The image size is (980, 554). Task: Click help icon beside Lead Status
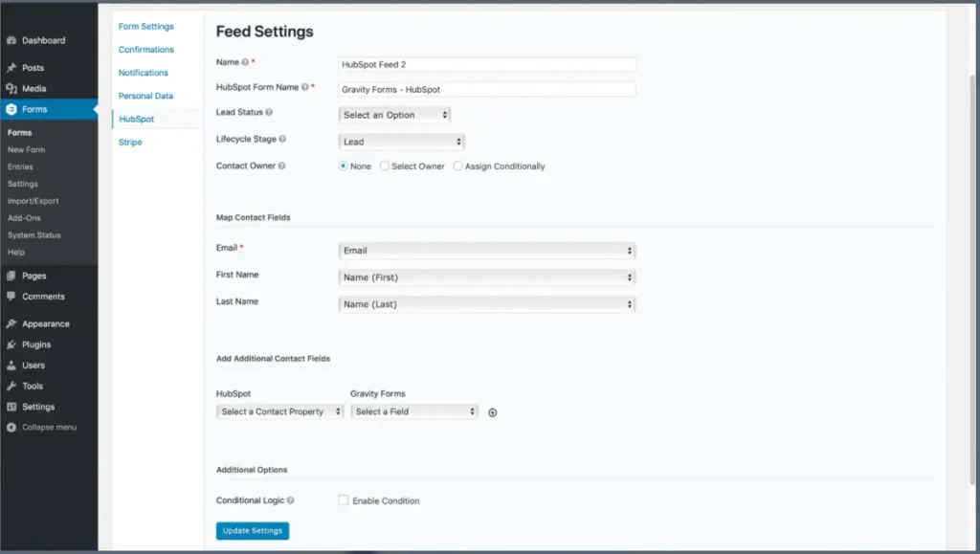click(x=269, y=112)
